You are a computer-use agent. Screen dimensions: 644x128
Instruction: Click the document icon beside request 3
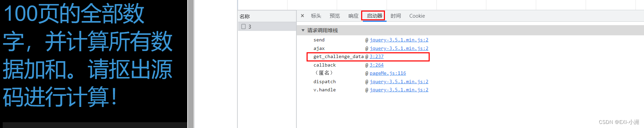point(243,26)
